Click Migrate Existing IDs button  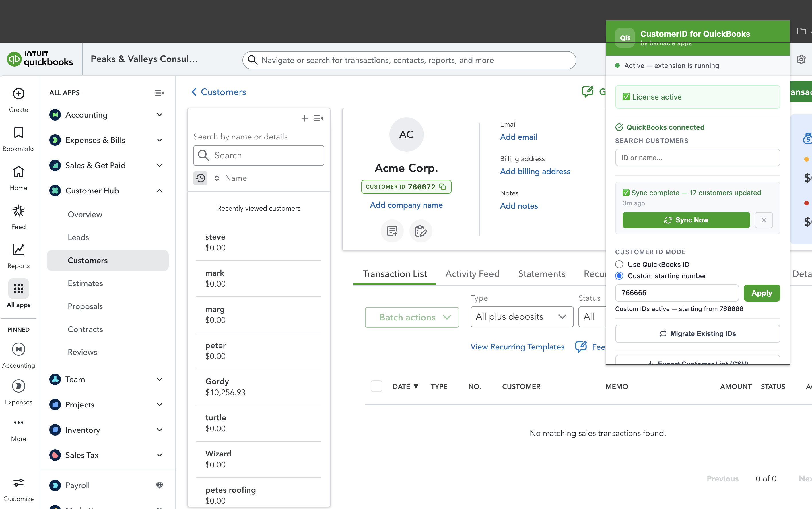[698, 334]
